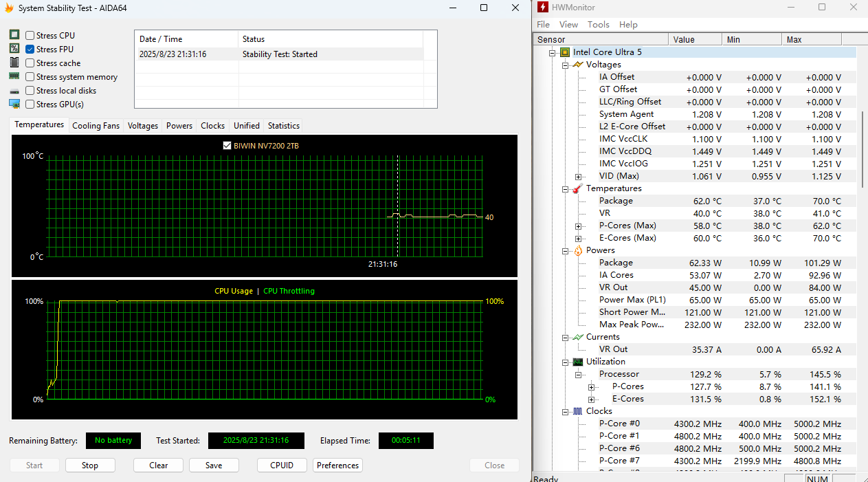This screenshot has height=482, width=868.
Task: Click the flame icon next to Powers
Action: click(x=578, y=250)
